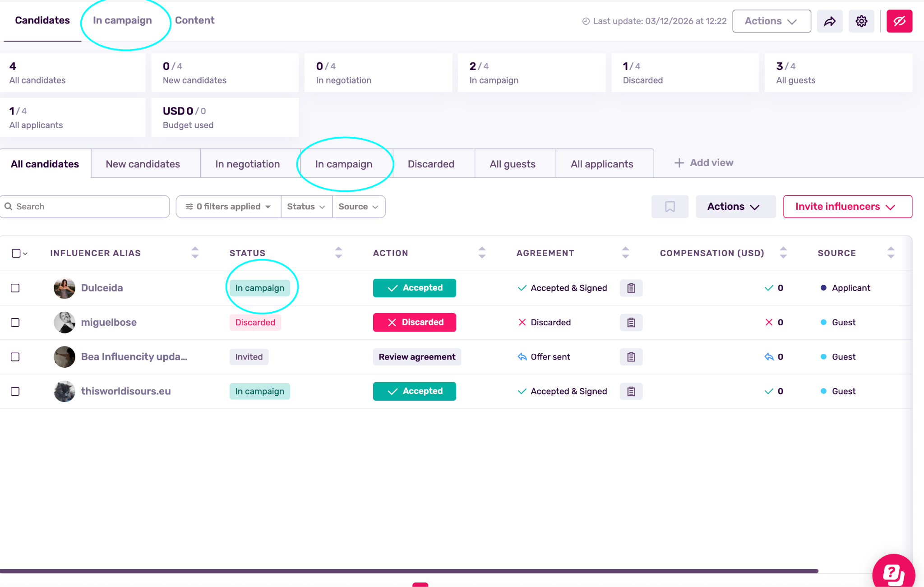This screenshot has height=587, width=924.
Task: Click the red crossed-eye visibility icon
Action: coord(899,21)
